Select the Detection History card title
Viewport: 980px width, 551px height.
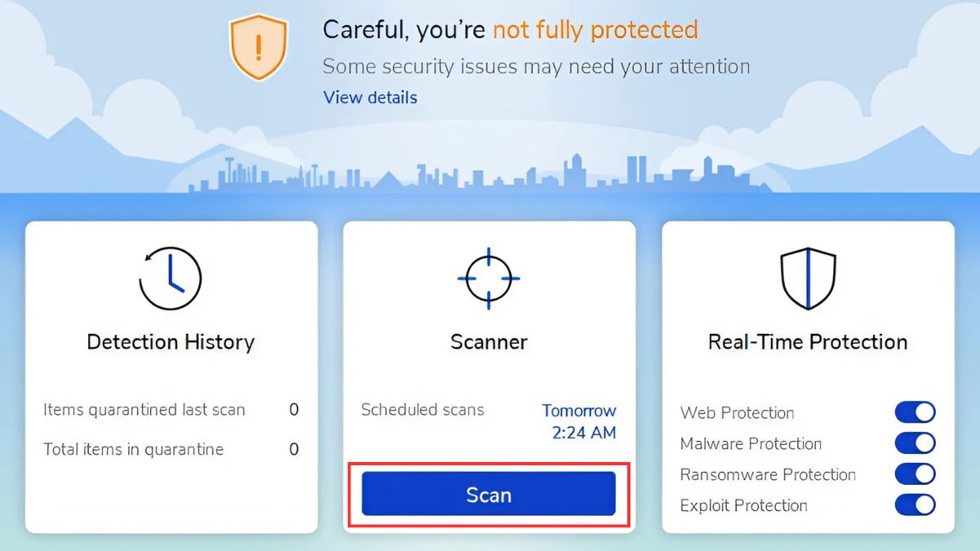click(x=171, y=342)
